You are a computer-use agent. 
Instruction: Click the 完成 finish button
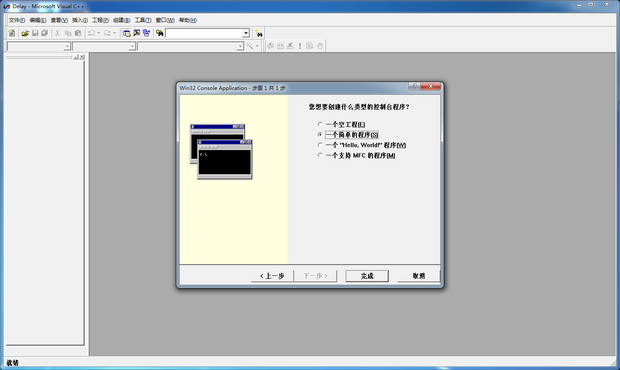(367, 276)
